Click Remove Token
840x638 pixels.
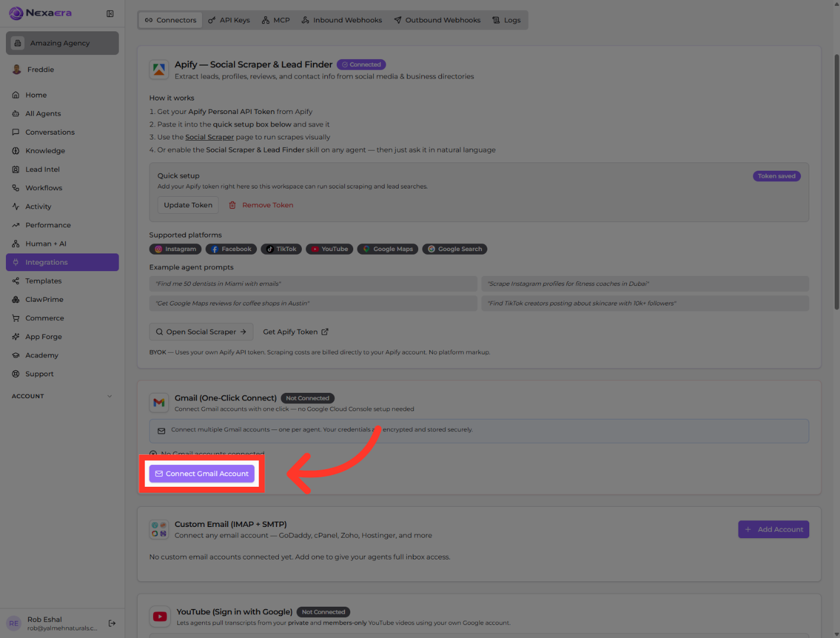[261, 205]
